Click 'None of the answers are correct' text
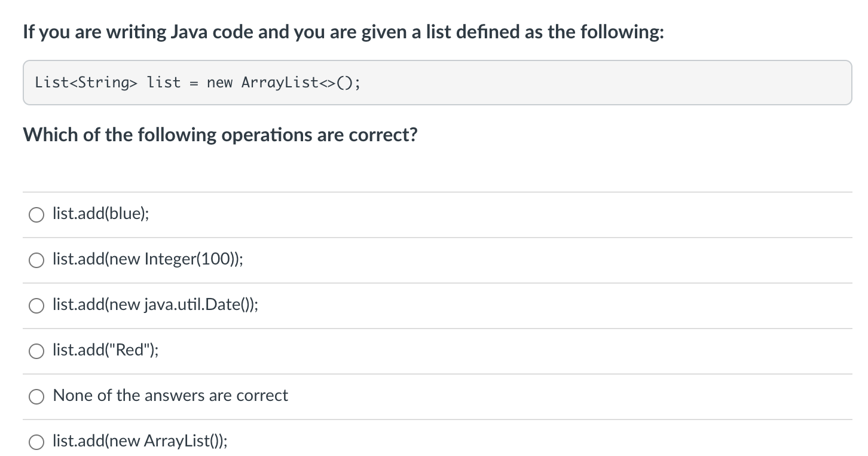The image size is (868, 456). (170, 396)
